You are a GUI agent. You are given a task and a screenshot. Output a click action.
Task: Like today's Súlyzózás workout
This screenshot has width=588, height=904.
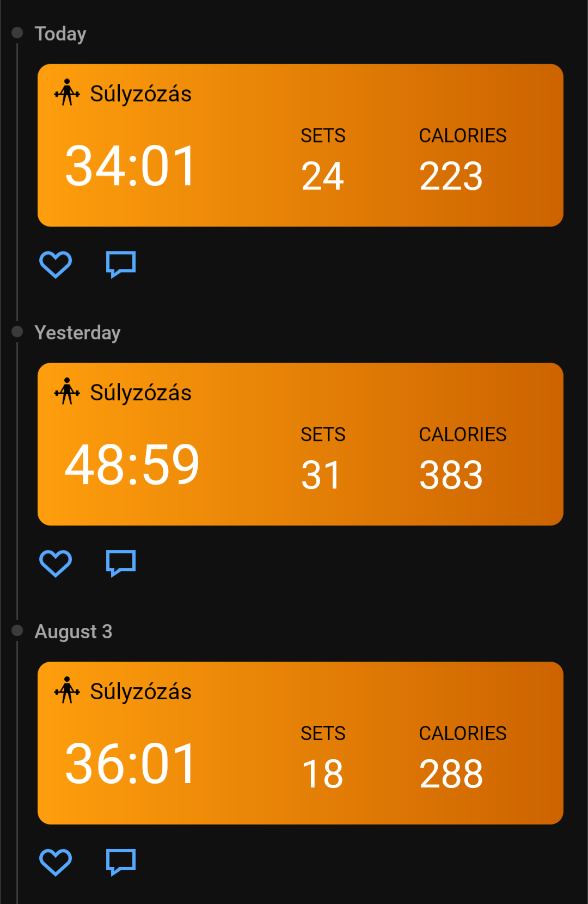tap(56, 265)
